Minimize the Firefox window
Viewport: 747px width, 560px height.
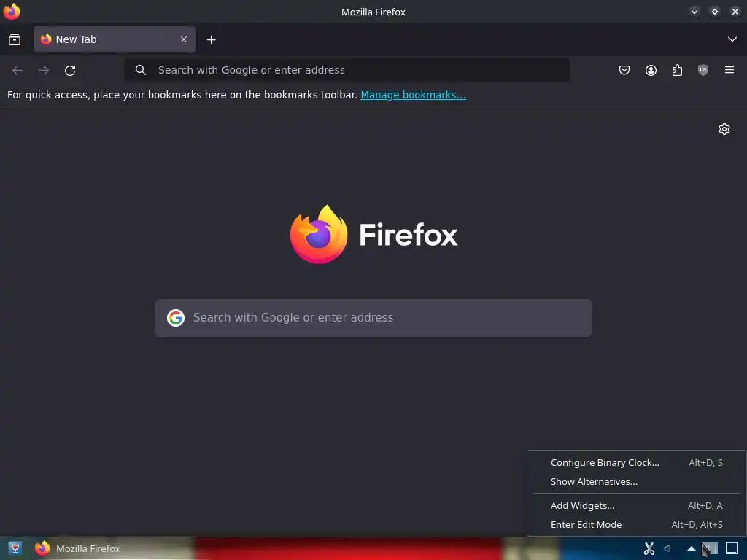point(694,12)
